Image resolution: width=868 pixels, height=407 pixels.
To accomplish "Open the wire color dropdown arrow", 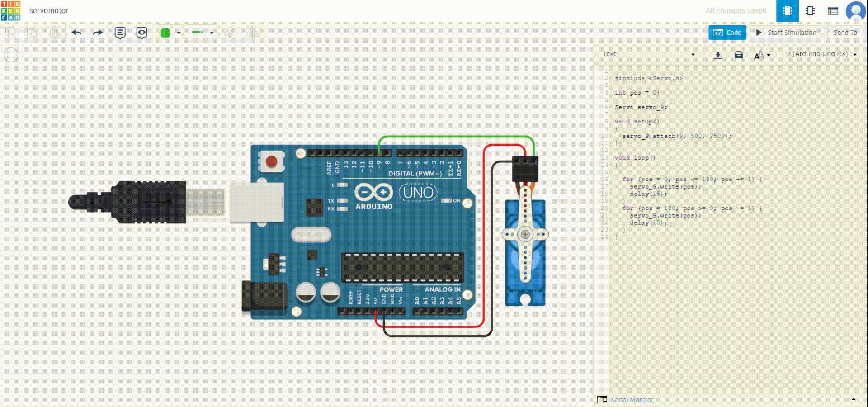I will 179,33.
